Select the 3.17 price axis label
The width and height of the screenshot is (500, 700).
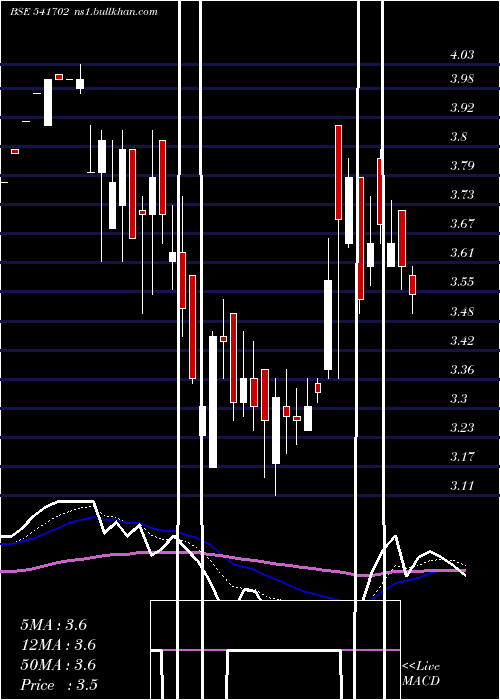462,457
